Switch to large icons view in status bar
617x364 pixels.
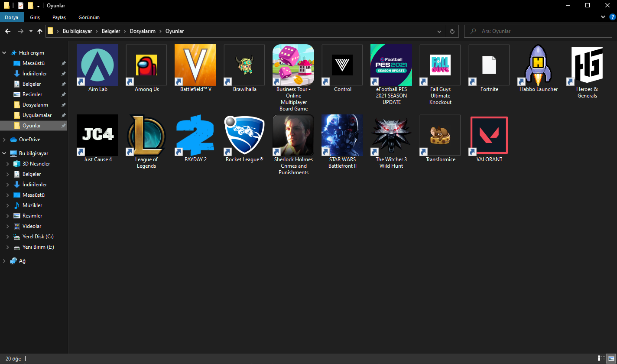(611, 358)
